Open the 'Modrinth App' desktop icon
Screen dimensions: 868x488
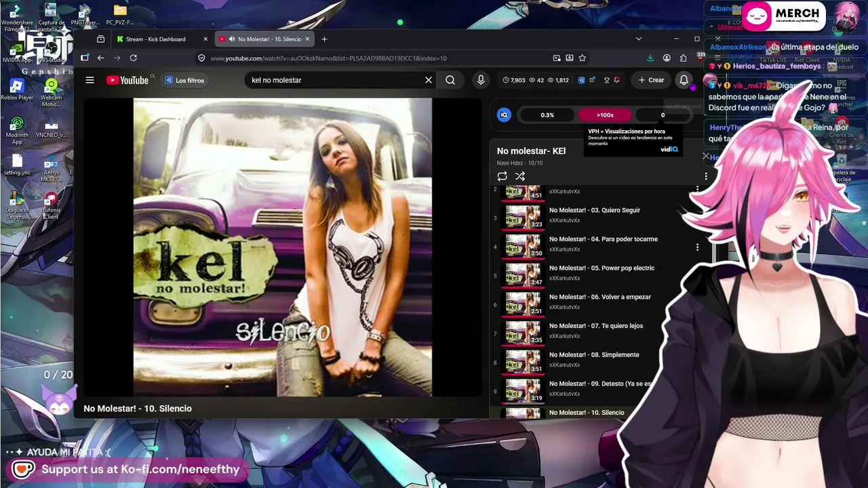click(17, 131)
